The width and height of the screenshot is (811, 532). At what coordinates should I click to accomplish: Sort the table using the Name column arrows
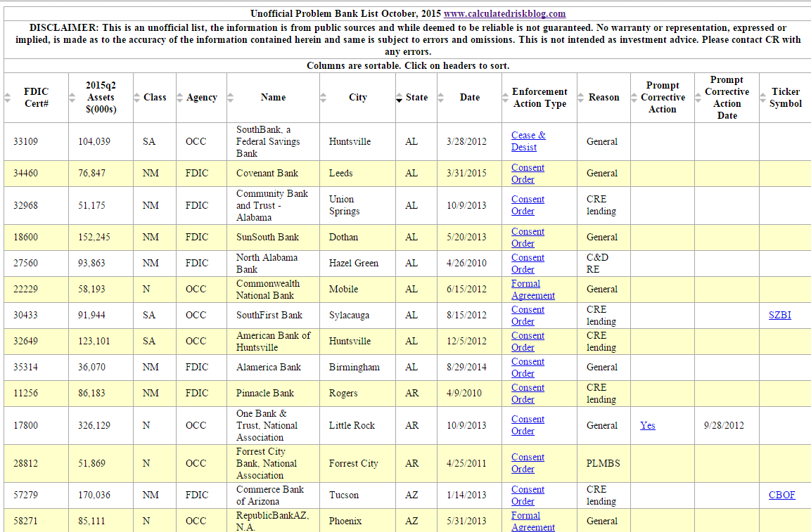click(230, 98)
